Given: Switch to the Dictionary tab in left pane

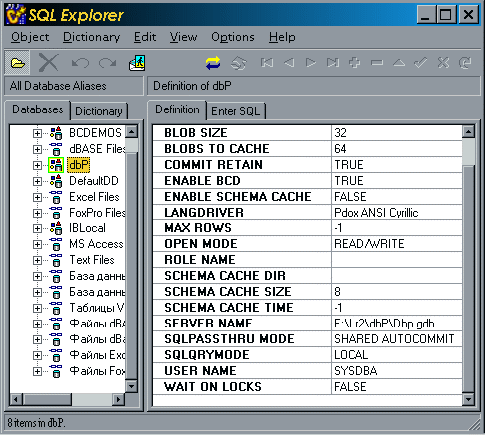Looking at the screenshot, I should point(99,111).
